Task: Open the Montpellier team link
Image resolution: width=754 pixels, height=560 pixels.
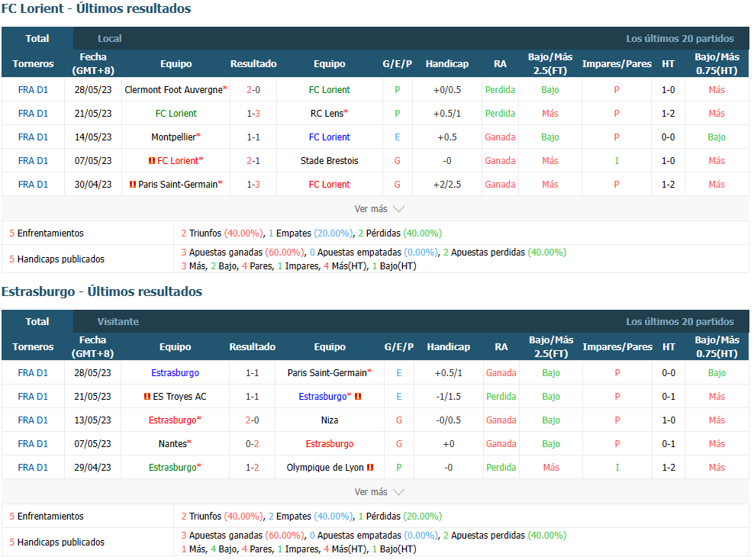Action: point(173,137)
